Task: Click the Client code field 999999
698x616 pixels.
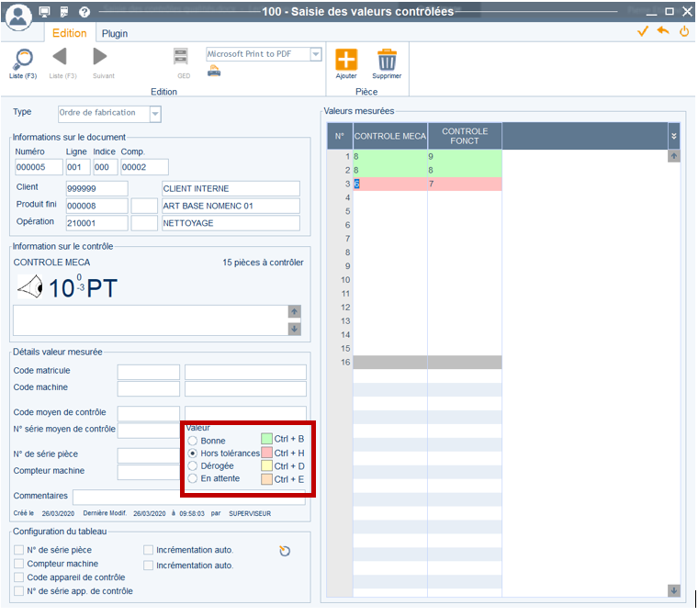Action: 96,189
